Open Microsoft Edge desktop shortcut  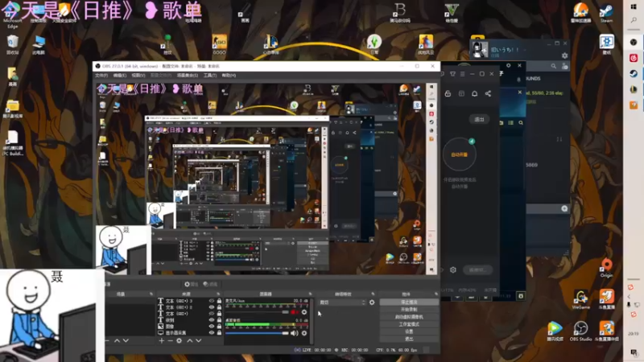click(12, 15)
